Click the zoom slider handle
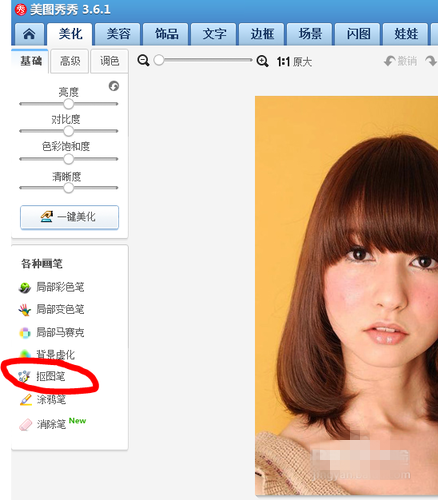This screenshot has width=438, height=500. [159, 60]
